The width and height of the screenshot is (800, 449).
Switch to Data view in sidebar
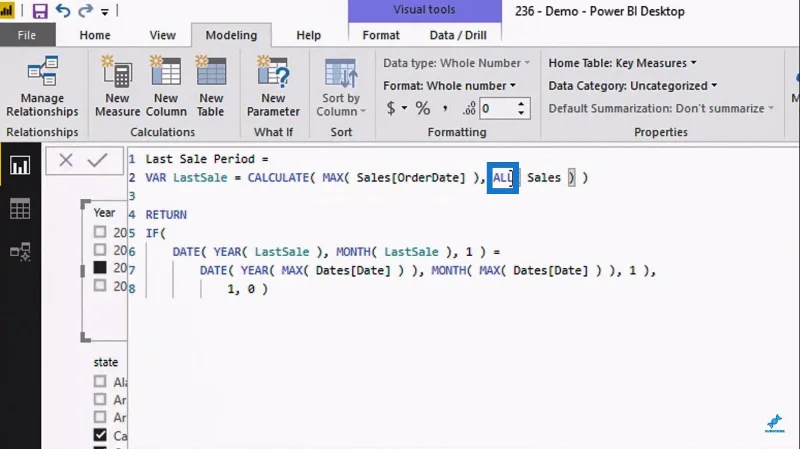[x=20, y=209]
